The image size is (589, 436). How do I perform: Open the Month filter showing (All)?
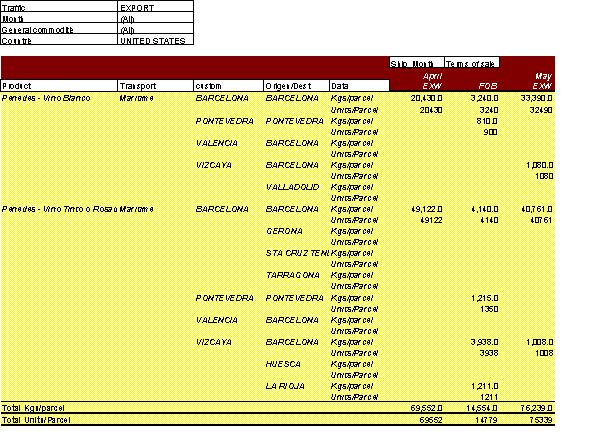pos(155,18)
